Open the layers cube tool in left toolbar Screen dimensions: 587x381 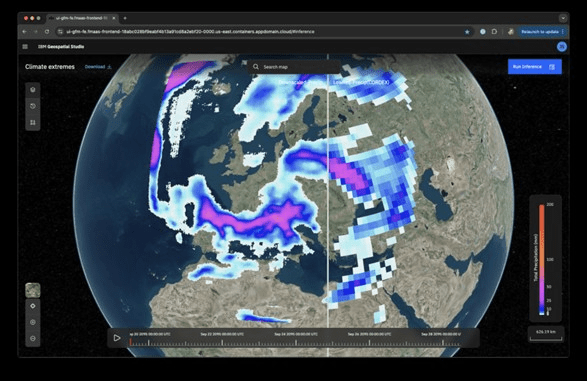pyautogui.click(x=33, y=90)
